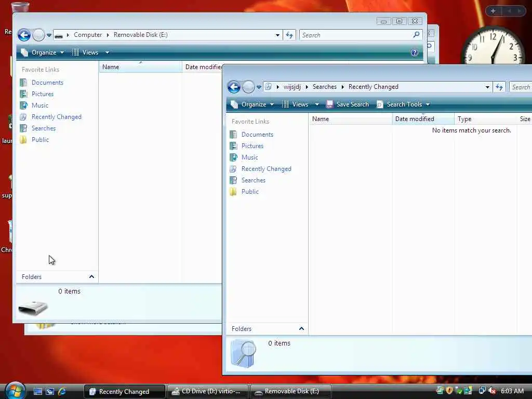Sort by Date modified in Recently Changed window

[423, 119]
